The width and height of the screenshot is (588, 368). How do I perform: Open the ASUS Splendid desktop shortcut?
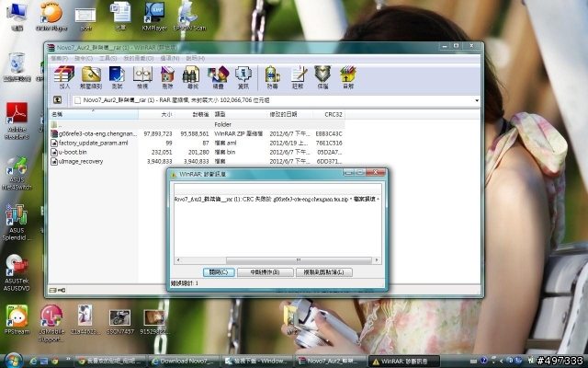16,223
